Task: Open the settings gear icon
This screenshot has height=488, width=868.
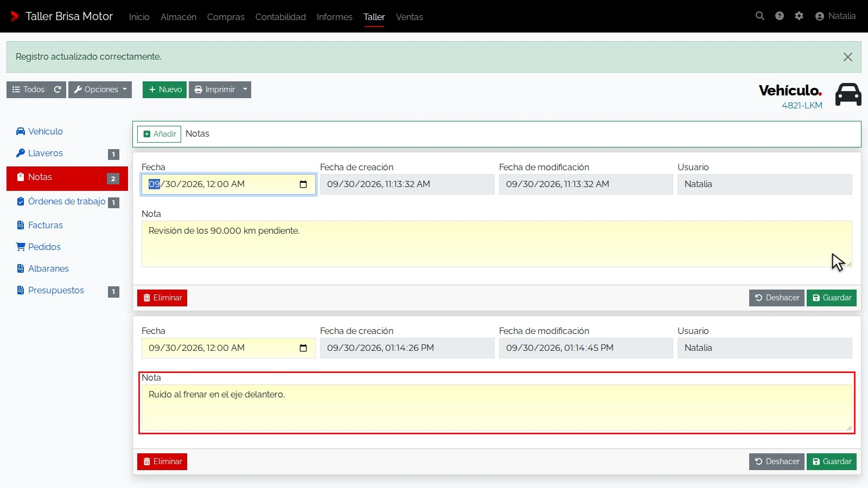Action: click(799, 16)
